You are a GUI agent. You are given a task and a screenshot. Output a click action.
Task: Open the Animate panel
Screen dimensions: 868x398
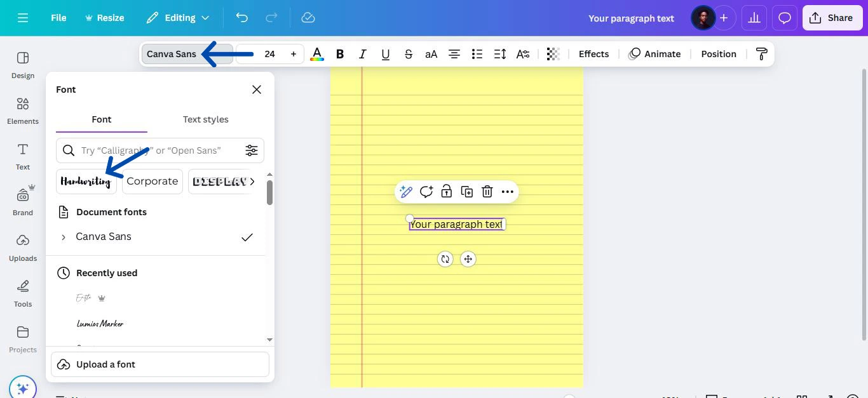click(654, 54)
